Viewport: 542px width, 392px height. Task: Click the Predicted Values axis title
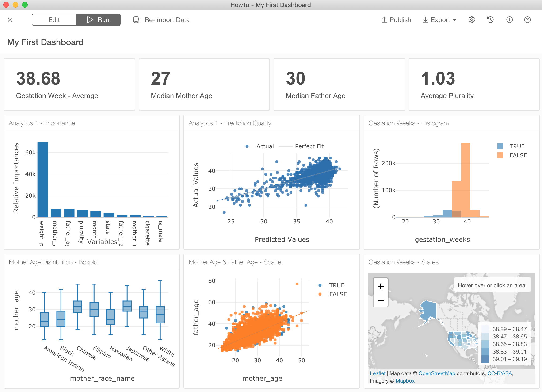[282, 239]
